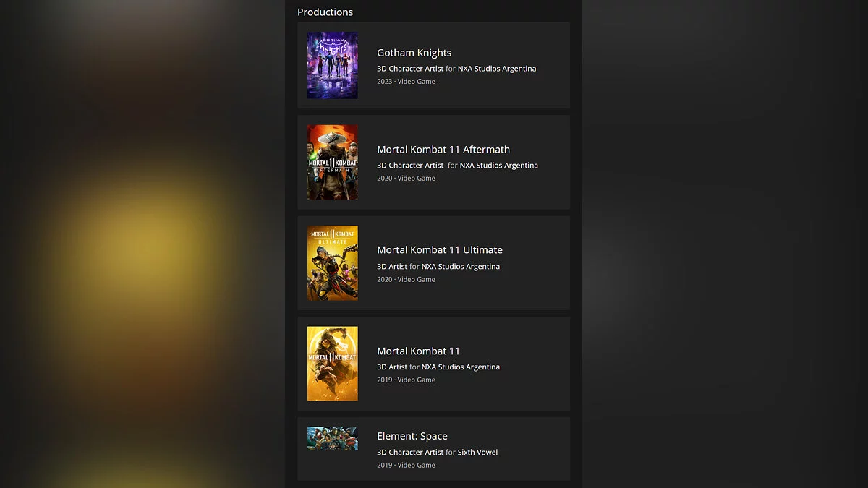Select '3D Character Artist' under Gotham Knights
868x488 pixels.
[410, 69]
